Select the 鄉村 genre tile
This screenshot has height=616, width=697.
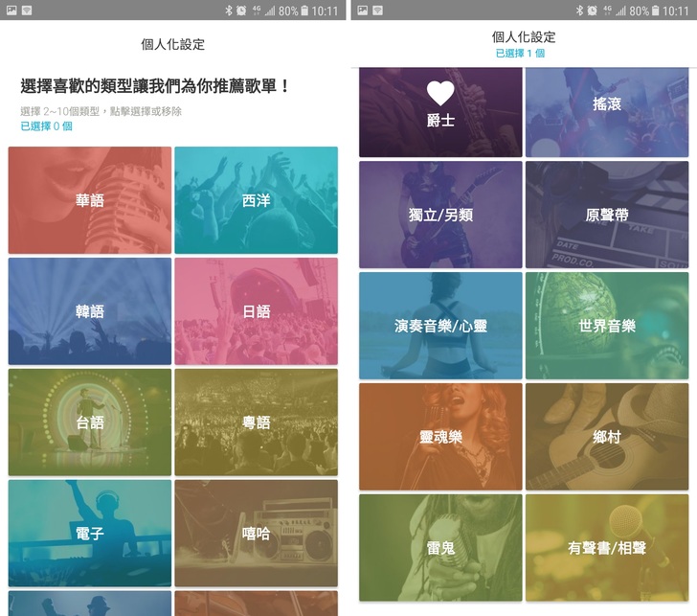point(607,437)
